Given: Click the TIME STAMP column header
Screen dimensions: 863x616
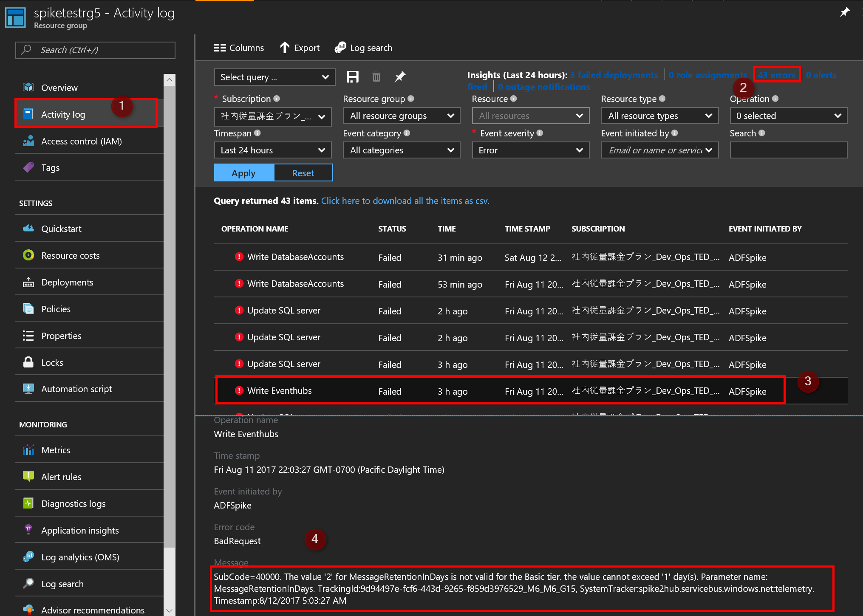Looking at the screenshot, I should click(x=527, y=229).
